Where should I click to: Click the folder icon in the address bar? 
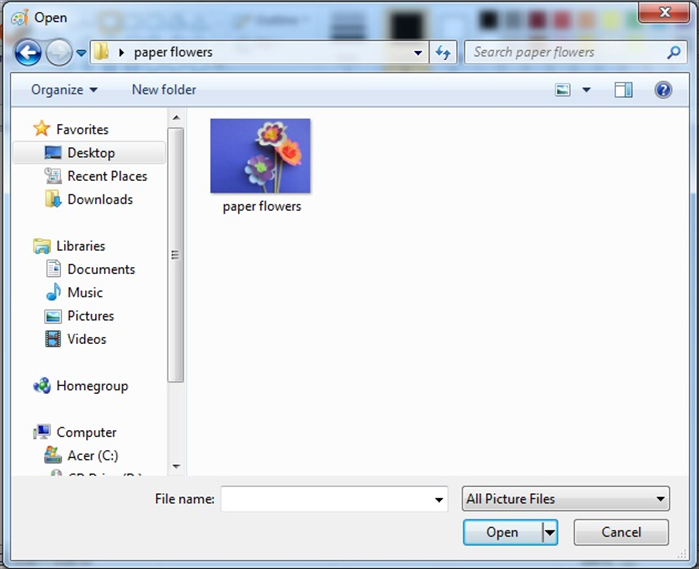101,52
